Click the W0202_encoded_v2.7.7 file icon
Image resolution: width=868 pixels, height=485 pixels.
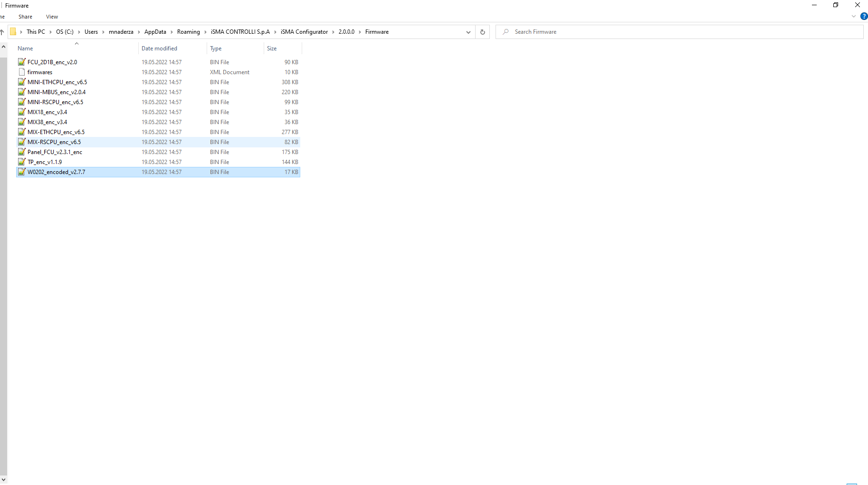(x=21, y=172)
